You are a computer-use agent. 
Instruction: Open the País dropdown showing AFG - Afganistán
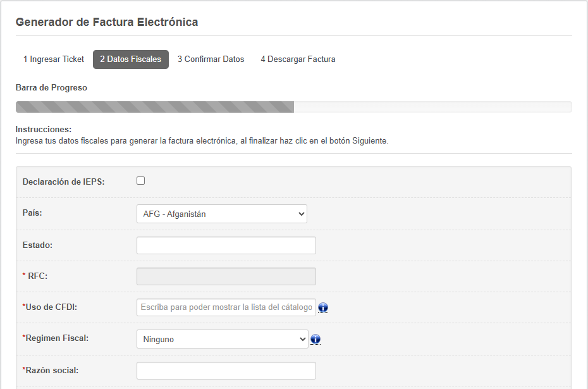pyautogui.click(x=222, y=214)
